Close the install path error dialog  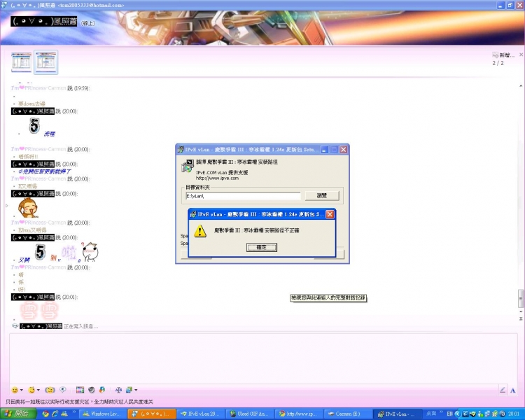coord(330,214)
